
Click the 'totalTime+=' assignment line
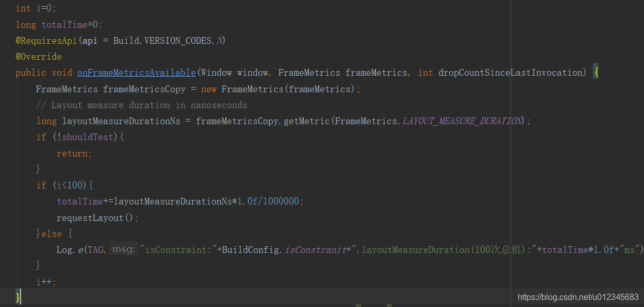point(180,201)
